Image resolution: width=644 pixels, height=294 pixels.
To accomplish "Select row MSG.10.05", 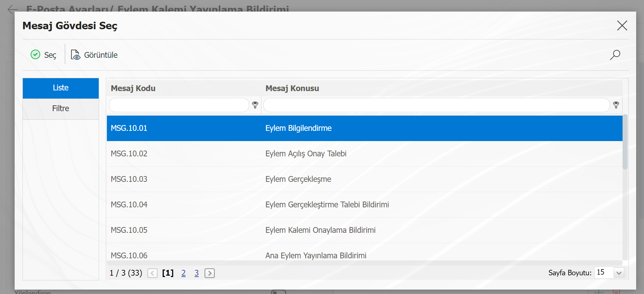I will click(x=365, y=230).
